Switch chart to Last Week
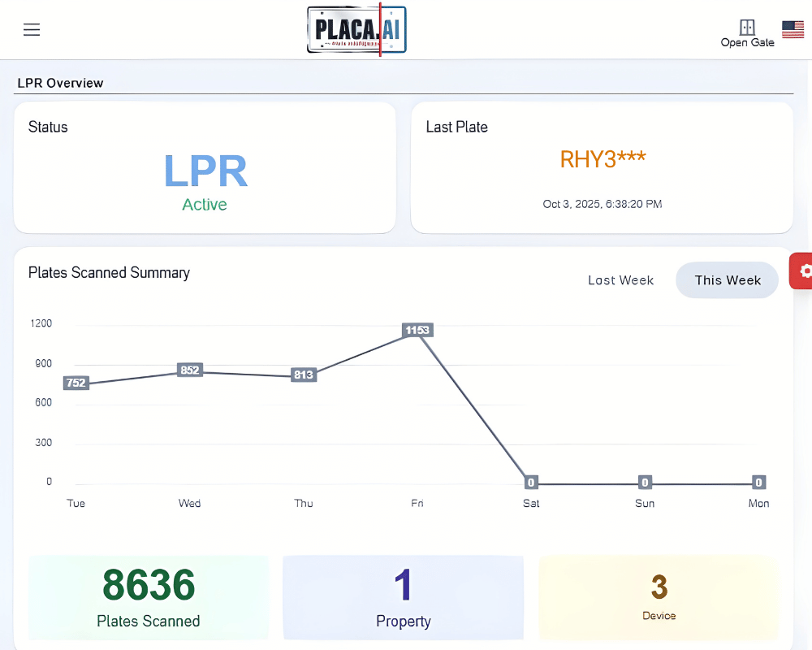The width and height of the screenshot is (812, 650). pyautogui.click(x=620, y=280)
